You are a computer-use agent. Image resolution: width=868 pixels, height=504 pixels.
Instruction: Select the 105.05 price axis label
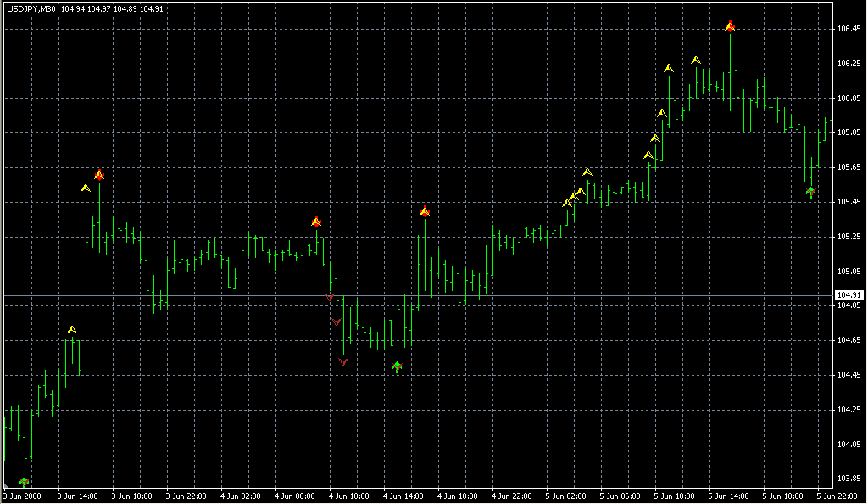click(x=849, y=272)
